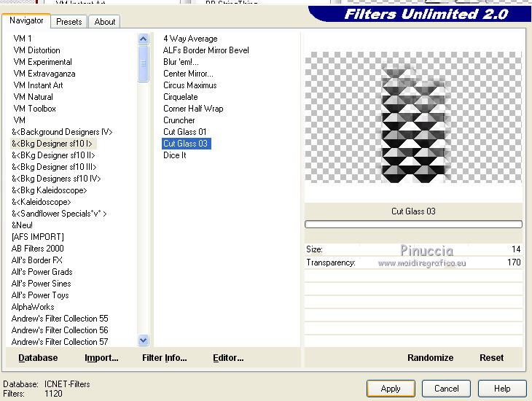Select AB Filters 2000 category
The width and height of the screenshot is (532, 401).
point(37,249)
